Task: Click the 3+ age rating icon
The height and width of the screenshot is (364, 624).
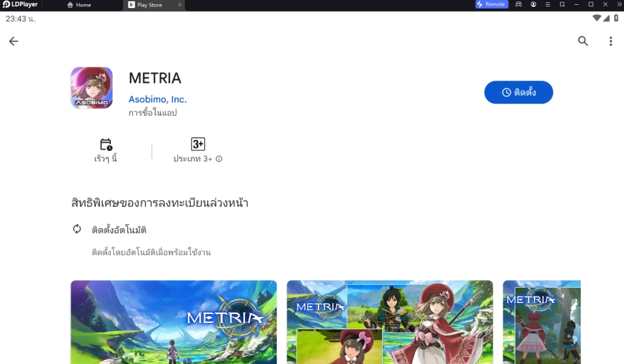Action: [x=197, y=145]
